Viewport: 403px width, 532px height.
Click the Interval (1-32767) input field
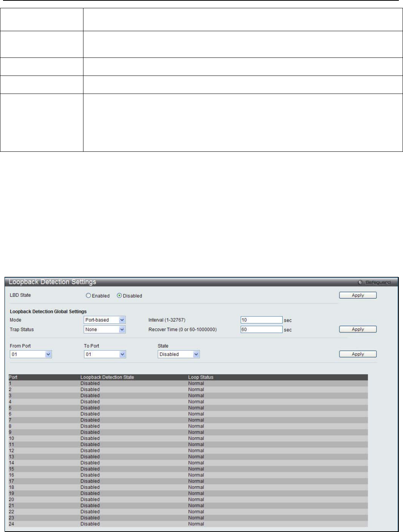tap(261, 320)
